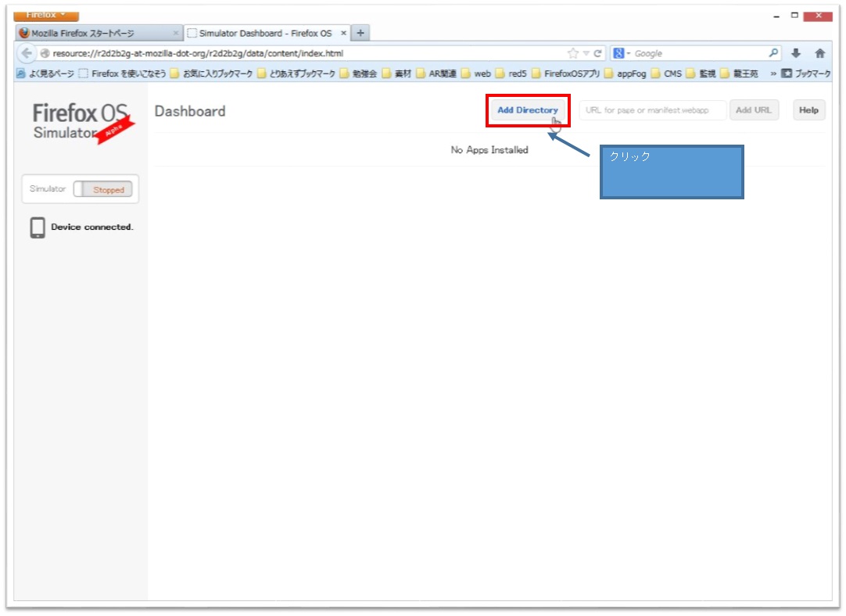
Task: Open とりあえずブックマーク folder
Action: click(296, 73)
